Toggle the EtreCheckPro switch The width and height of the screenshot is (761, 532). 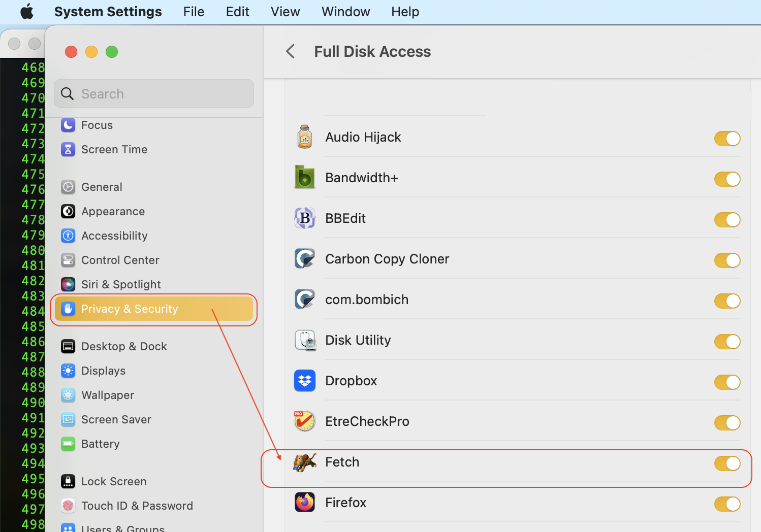tap(727, 423)
